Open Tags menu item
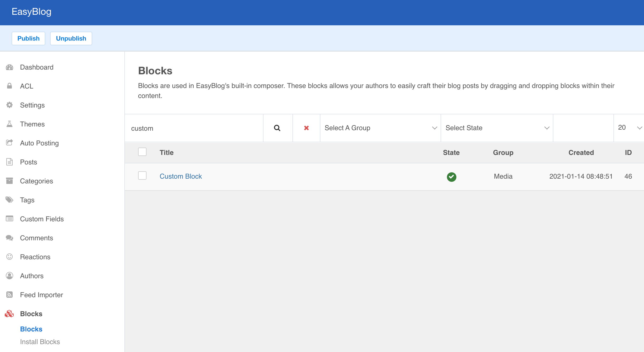 (x=27, y=200)
